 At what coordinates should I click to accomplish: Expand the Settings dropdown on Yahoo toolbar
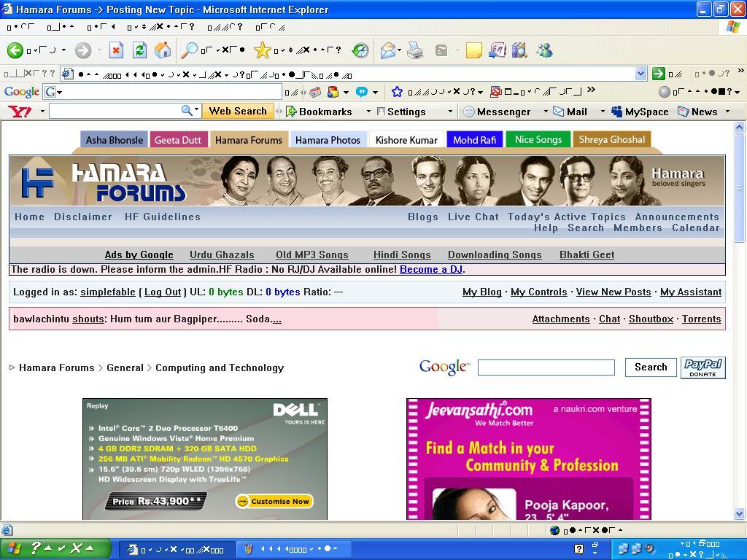pyautogui.click(x=450, y=112)
